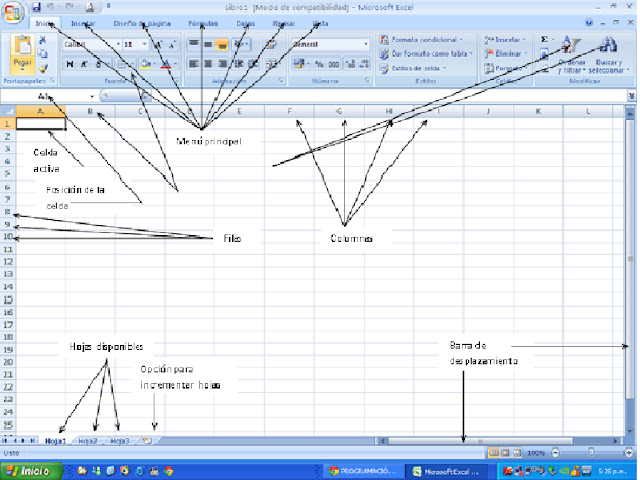The height and width of the screenshot is (480, 640).
Task: Open the font size dropdown 11
Action: click(135, 44)
